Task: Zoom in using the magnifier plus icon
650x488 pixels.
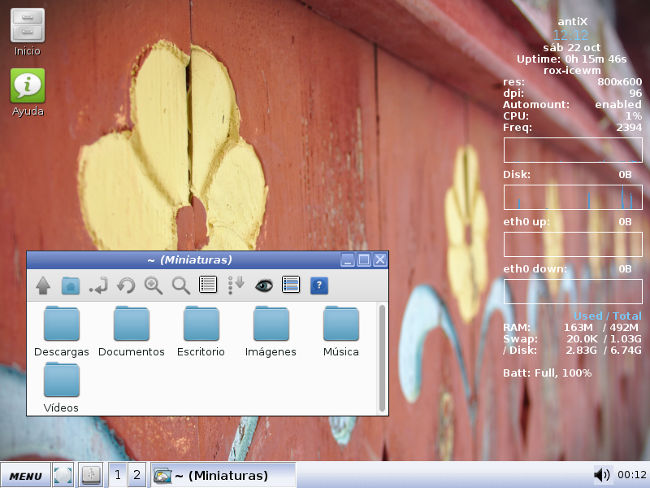Action: pos(153,286)
